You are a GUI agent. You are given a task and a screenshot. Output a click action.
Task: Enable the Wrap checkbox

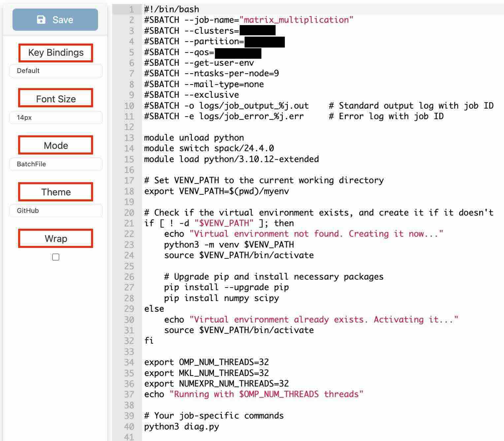pyautogui.click(x=56, y=257)
